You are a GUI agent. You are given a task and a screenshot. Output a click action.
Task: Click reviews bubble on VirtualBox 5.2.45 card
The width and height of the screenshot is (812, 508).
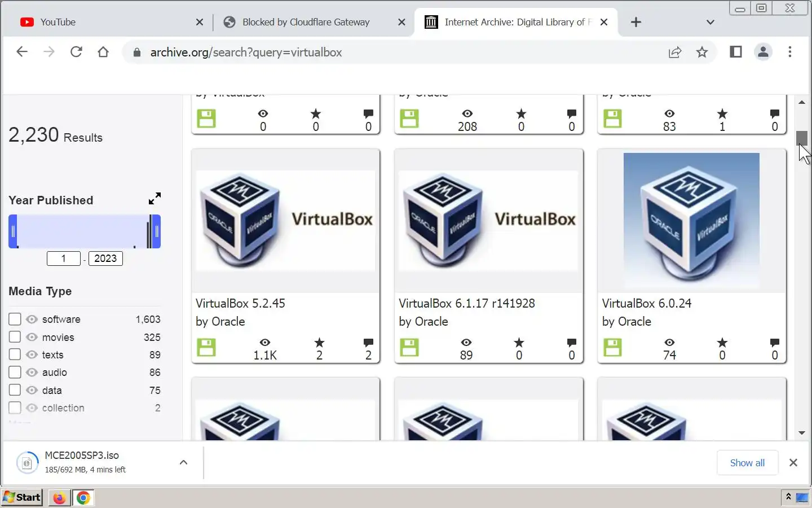(368, 343)
